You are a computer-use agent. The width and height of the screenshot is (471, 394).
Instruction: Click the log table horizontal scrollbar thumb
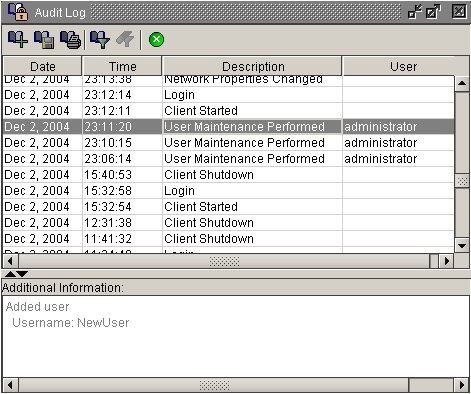pyautogui.click(x=224, y=261)
